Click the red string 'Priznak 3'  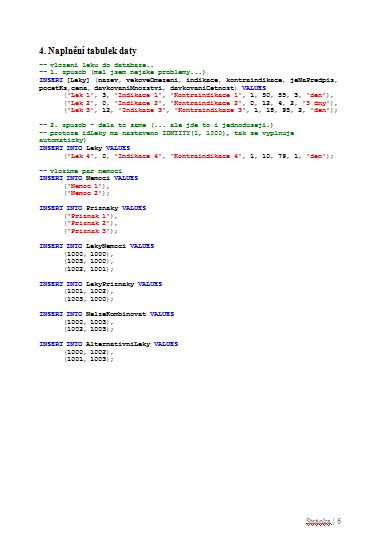click(88, 231)
